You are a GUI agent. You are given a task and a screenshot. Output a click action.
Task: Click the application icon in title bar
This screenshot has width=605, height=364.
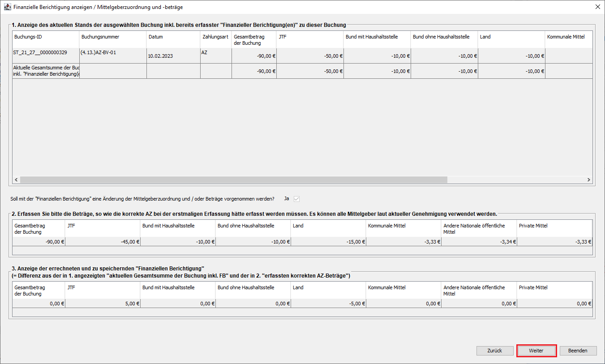pyautogui.click(x=7, y=7)
